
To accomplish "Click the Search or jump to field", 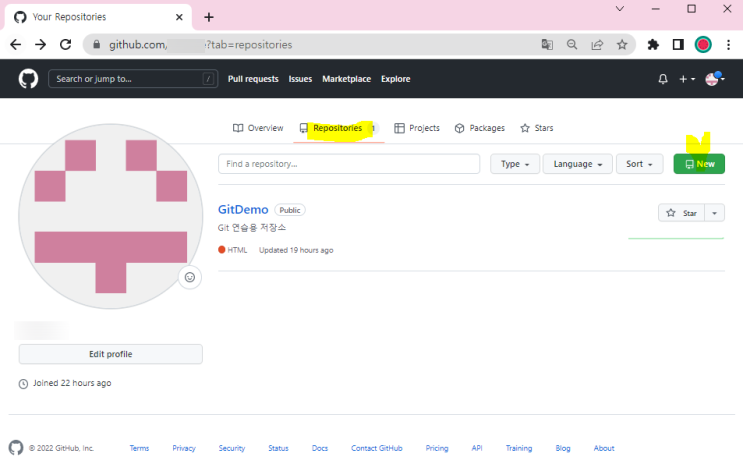I will [133, 79].
